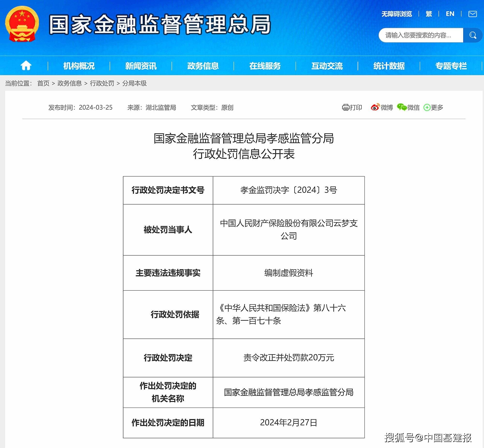
Task: Click cell 中国人民财产保险股份有限公司云梦支公司
Action: [x=289, y=230]
